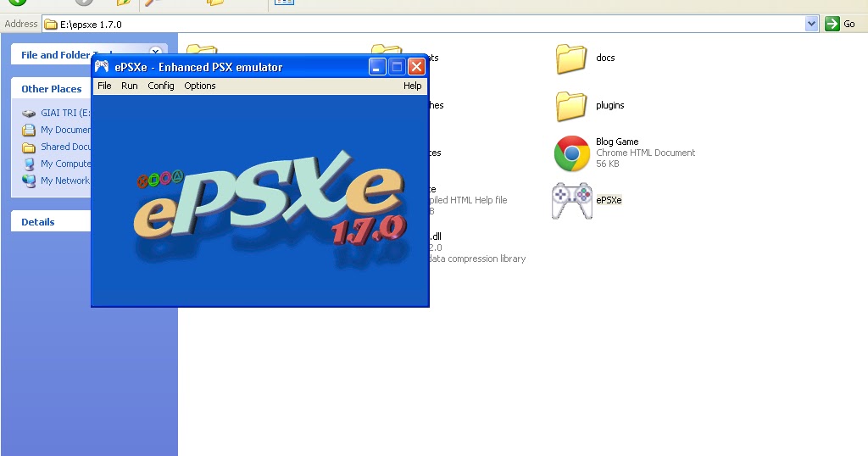Click the 'docs' folder name label
868x456 pixels.
[x=605, y=58]
